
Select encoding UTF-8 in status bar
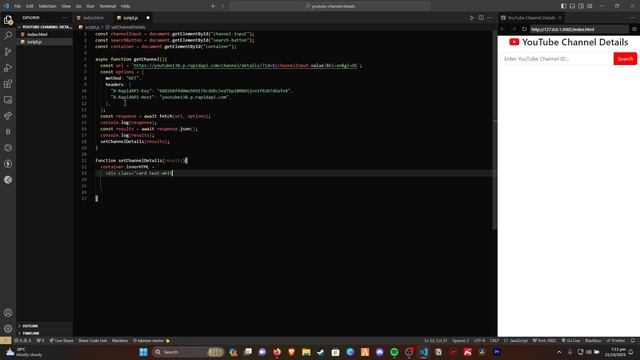[480, 340]
